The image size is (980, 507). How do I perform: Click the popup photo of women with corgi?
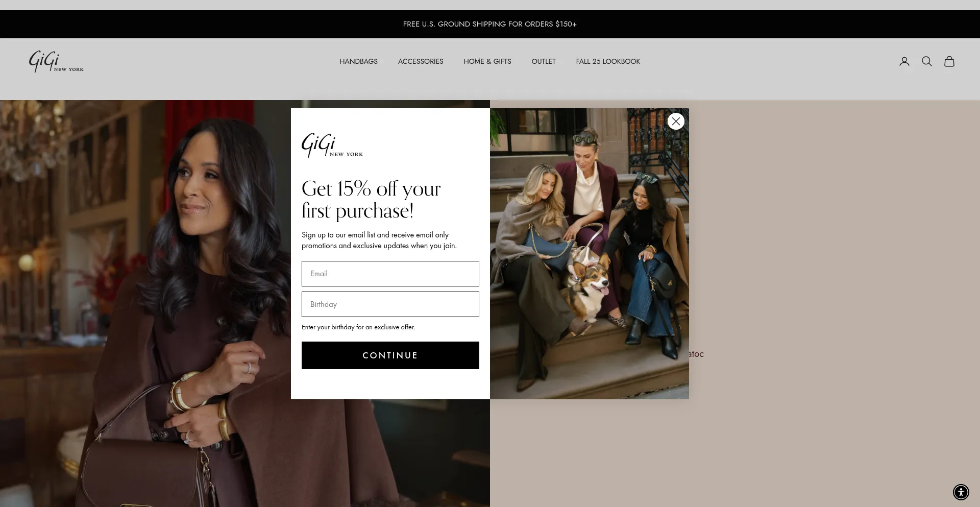(589, 254)
